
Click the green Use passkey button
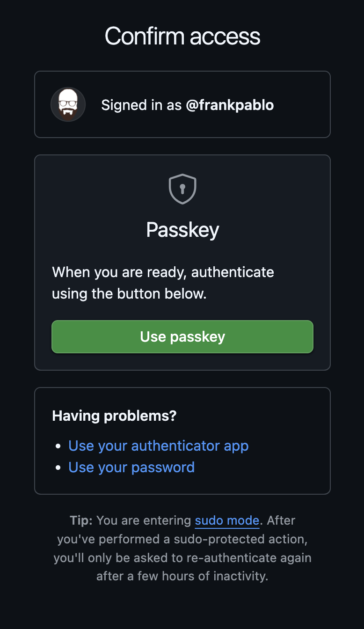coord(182,336)
